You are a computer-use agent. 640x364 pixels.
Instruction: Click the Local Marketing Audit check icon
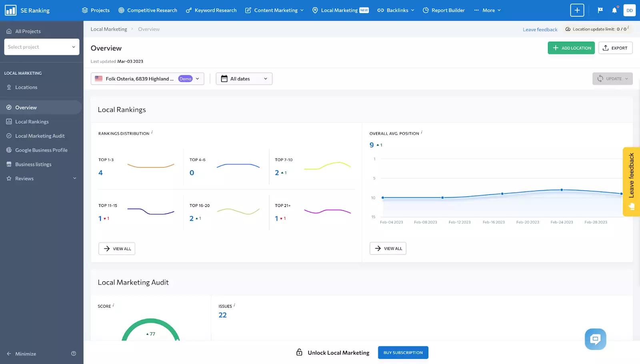coord(9,136)
